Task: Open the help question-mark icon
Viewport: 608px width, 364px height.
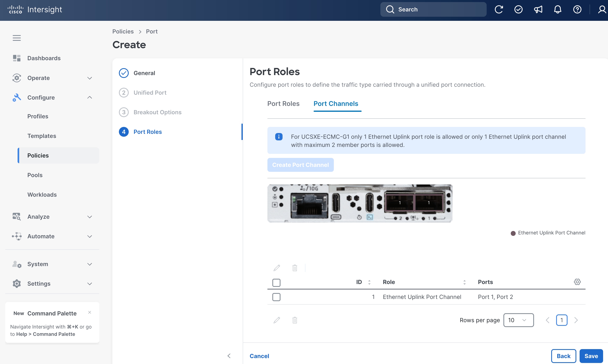Action: [x=577, y=10]
